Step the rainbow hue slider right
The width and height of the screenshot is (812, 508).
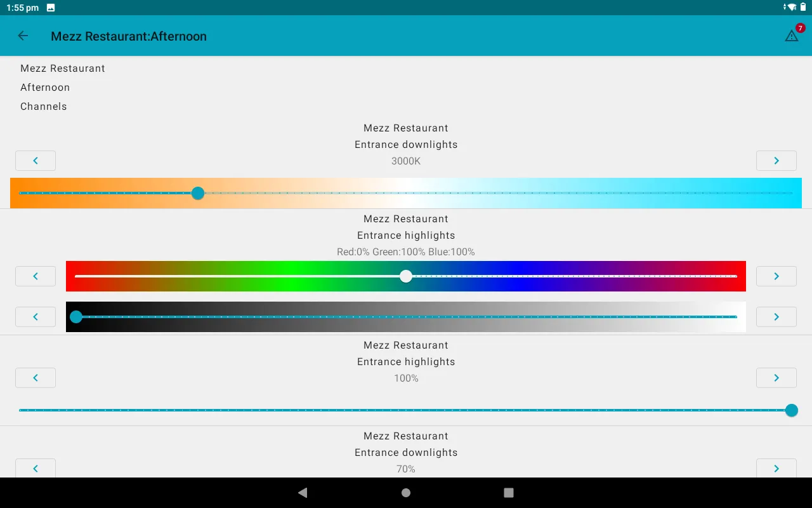[x=776, y=276]
